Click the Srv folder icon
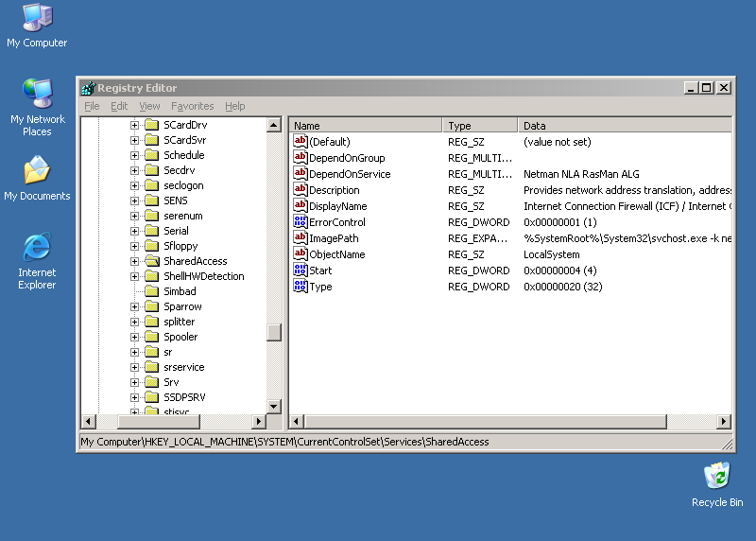 tap(152, 382)
